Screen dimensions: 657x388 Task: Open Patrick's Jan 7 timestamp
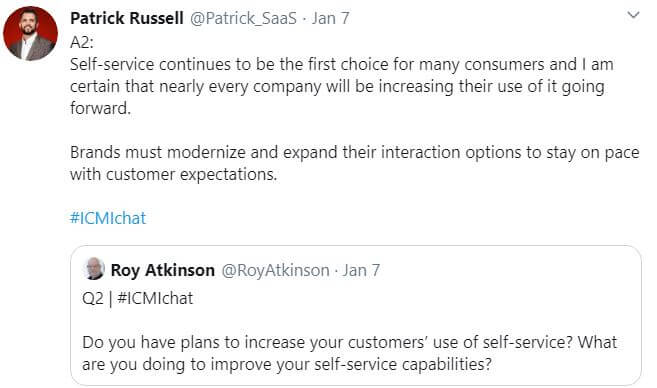331,18
